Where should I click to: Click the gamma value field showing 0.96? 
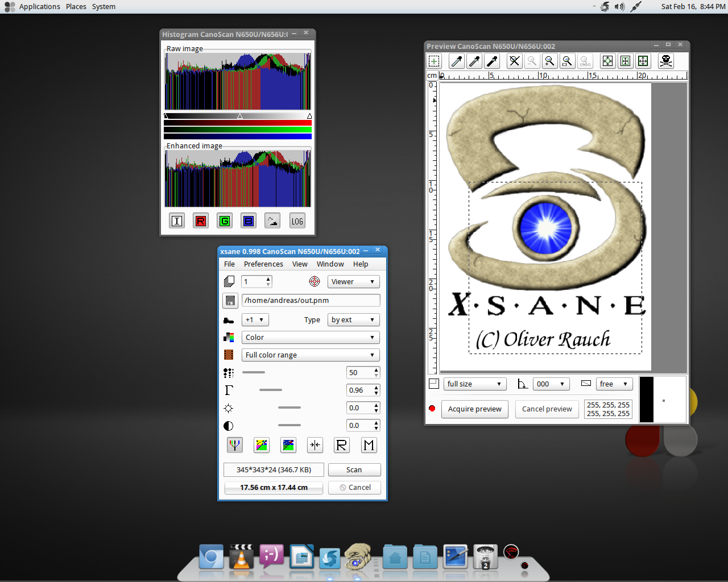(x=359, y=390)
